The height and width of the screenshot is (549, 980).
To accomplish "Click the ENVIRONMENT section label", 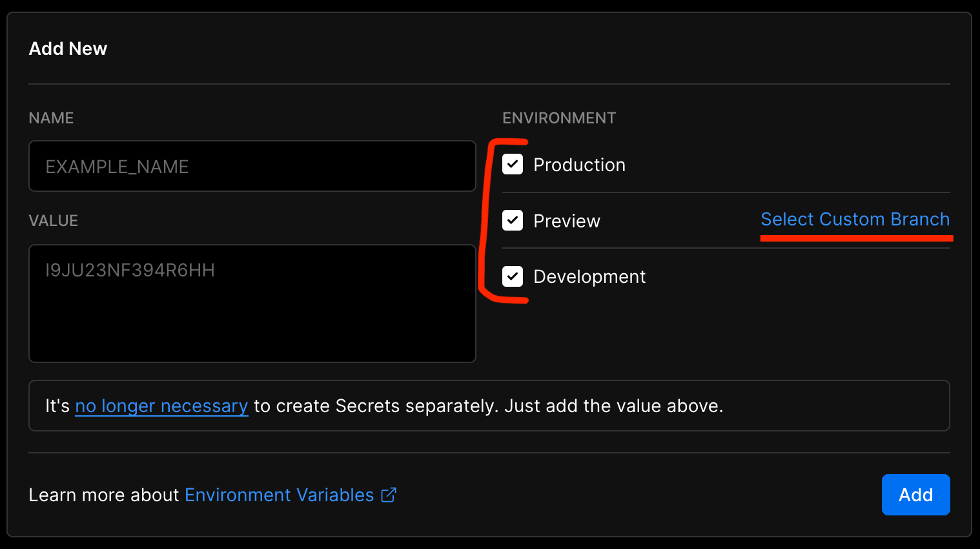I will [559, 118].
